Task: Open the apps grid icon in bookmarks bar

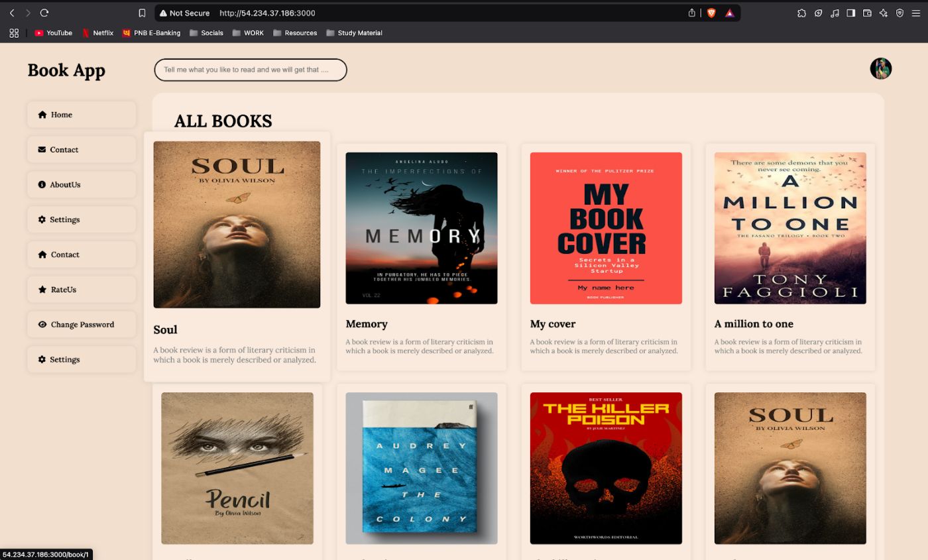Action: (x=14, y=32)
